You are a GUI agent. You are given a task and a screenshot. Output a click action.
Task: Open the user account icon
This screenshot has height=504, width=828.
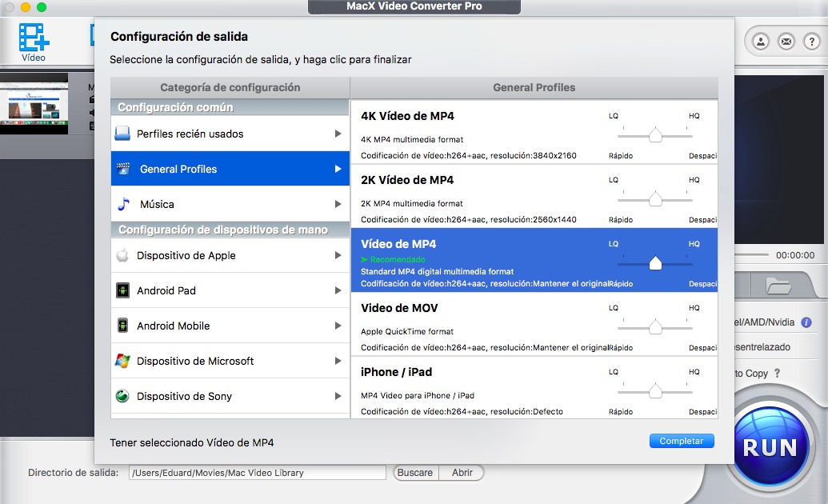coord(761,42)
